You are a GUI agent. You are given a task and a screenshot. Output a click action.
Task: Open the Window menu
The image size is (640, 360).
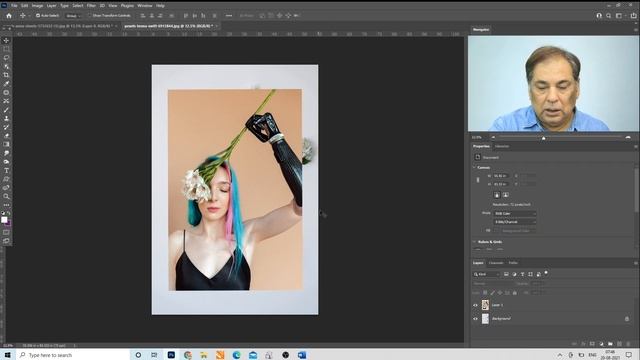click(x=144, y=6)
